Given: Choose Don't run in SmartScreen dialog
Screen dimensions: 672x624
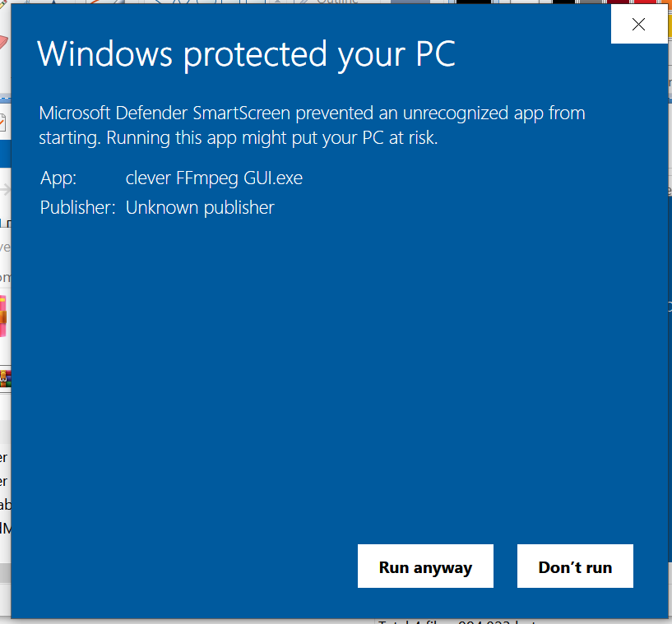Looking at the screenshot, I should pos(575,566).
